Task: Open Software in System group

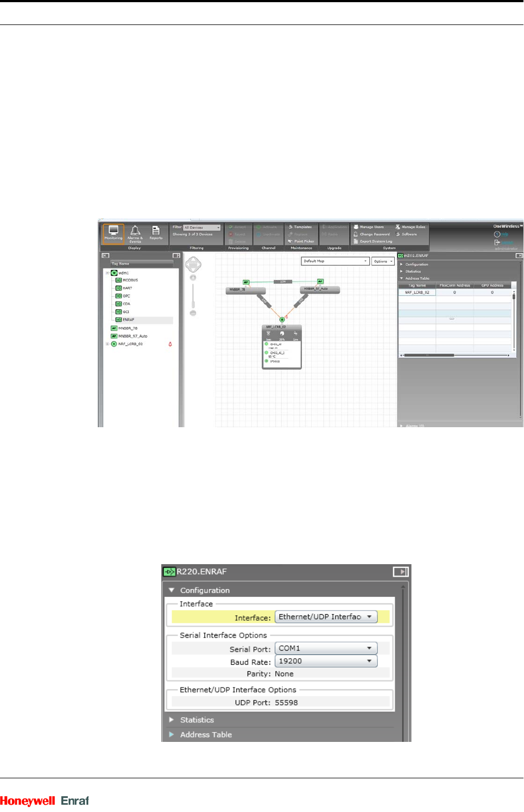Action: tap(407, 234)
